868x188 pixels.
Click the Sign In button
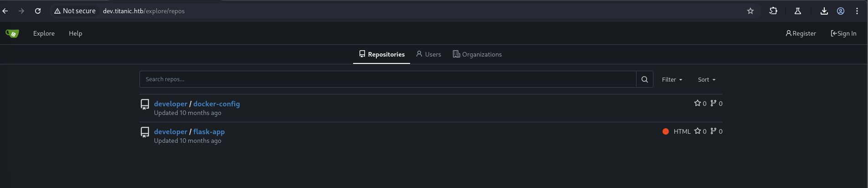843,33
